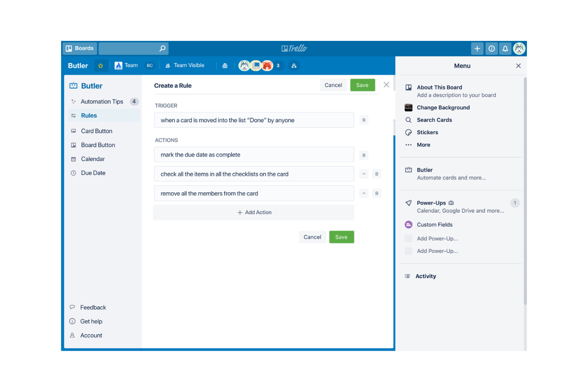Expand More options in the Menu panel

[423, 145]
